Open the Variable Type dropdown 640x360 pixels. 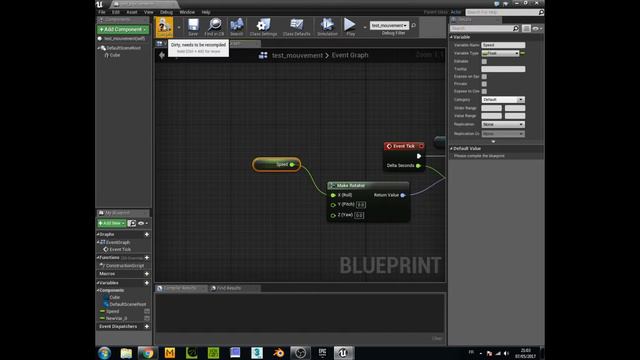click(x=500, y=53)
